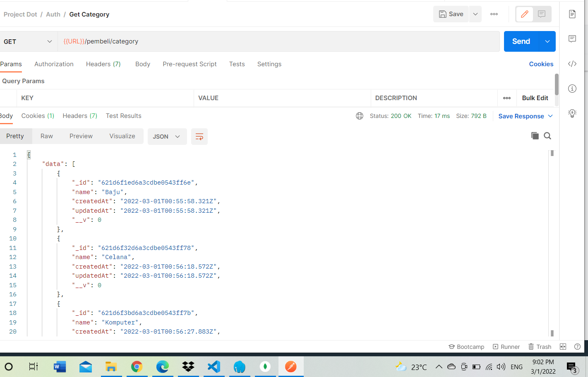Show request Info icon in sidebar
This screenshot has height=377, width=588.
pyautogui.click(x=572, y=89)
